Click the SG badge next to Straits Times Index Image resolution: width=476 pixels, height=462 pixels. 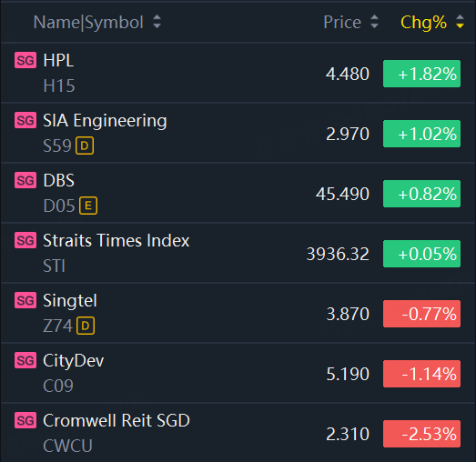[25, 241]
